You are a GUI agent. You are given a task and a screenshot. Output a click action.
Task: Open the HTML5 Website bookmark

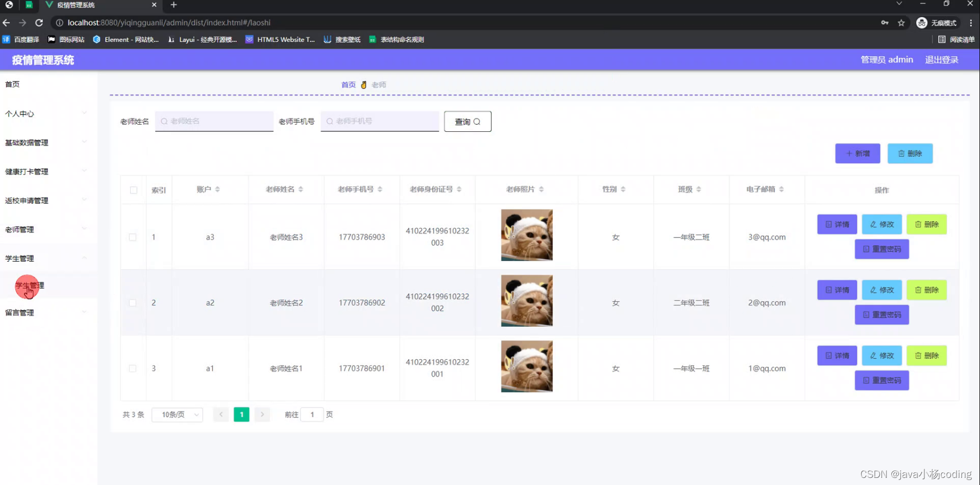280,40
